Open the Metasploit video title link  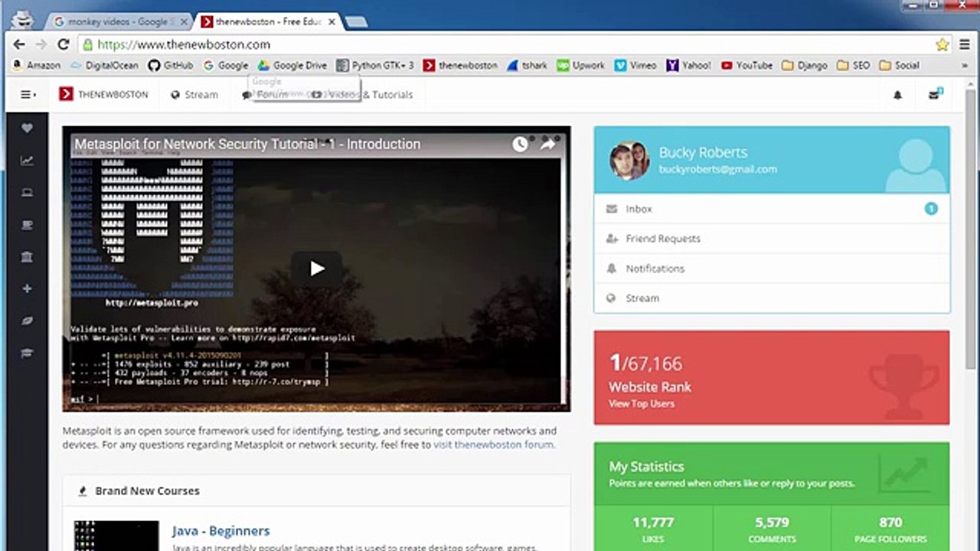click(x=247, y=144)
